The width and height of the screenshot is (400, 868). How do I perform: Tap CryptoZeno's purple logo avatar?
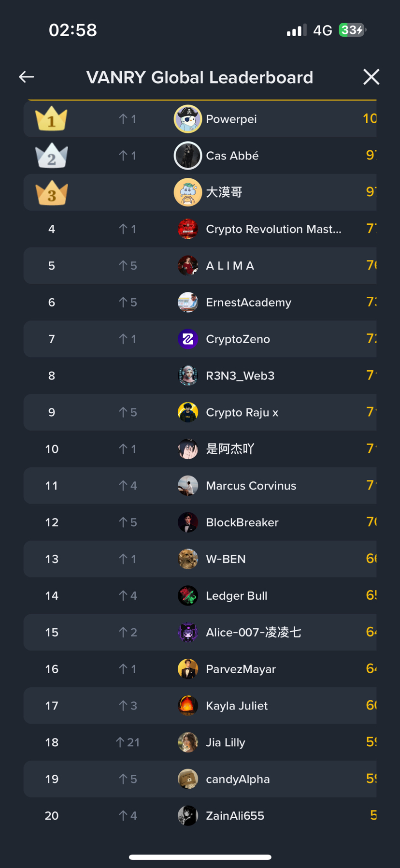click(x=187, y=339)
